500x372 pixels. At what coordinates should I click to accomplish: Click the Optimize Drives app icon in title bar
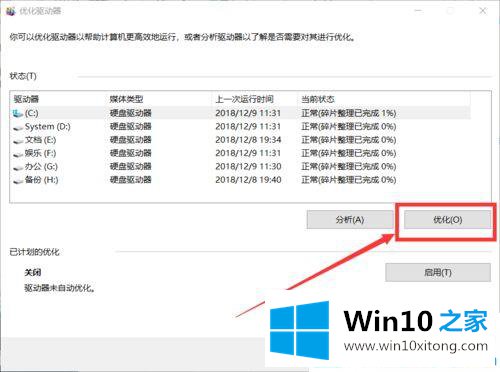pyautogui.click(x=10, y=11)
